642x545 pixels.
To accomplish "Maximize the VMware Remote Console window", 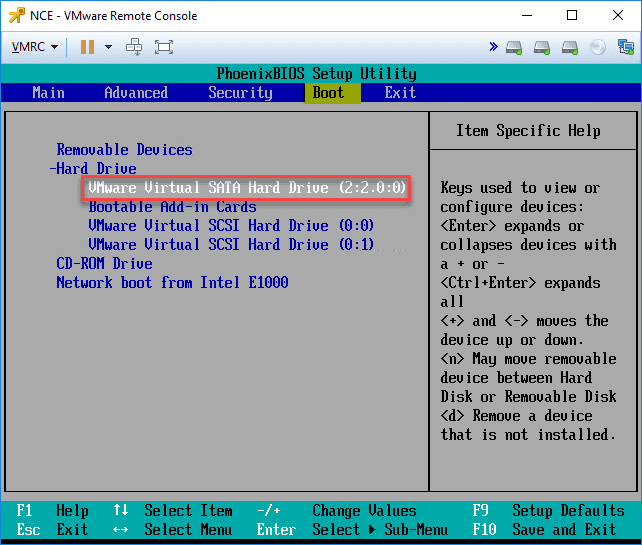I will 572,16.
